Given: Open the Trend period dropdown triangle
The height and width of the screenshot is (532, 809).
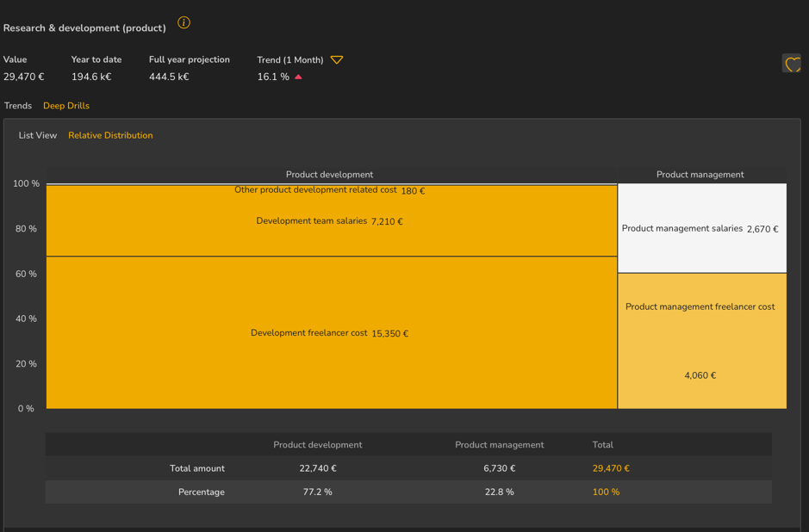Looking at the screenshot, I should pyautogui.click(x=337, y=60).
